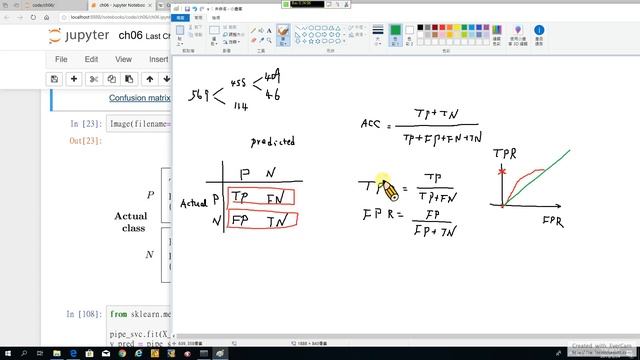640x360 pixels.
Task: Click the rectangular Select tool
Action: point(214,35)
